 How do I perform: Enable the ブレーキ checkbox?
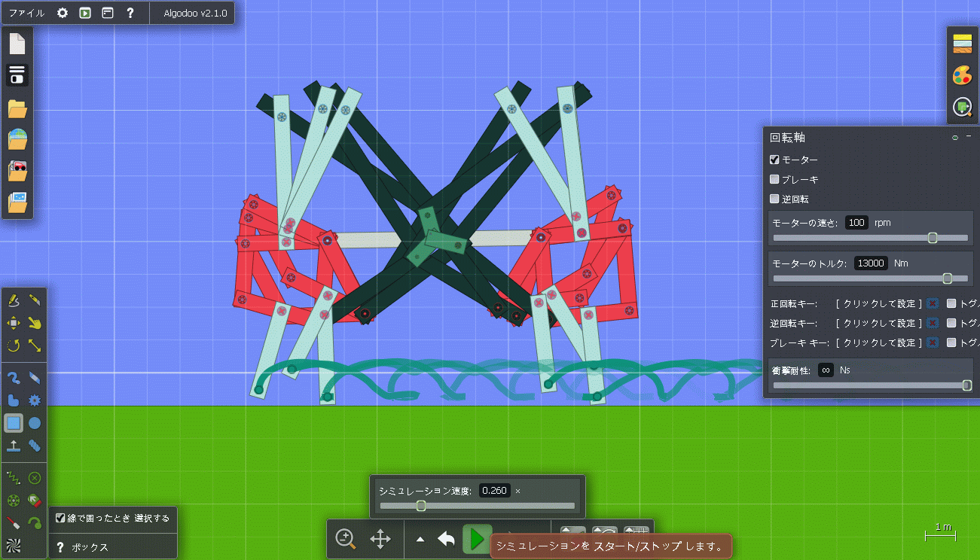click(774, 179)
